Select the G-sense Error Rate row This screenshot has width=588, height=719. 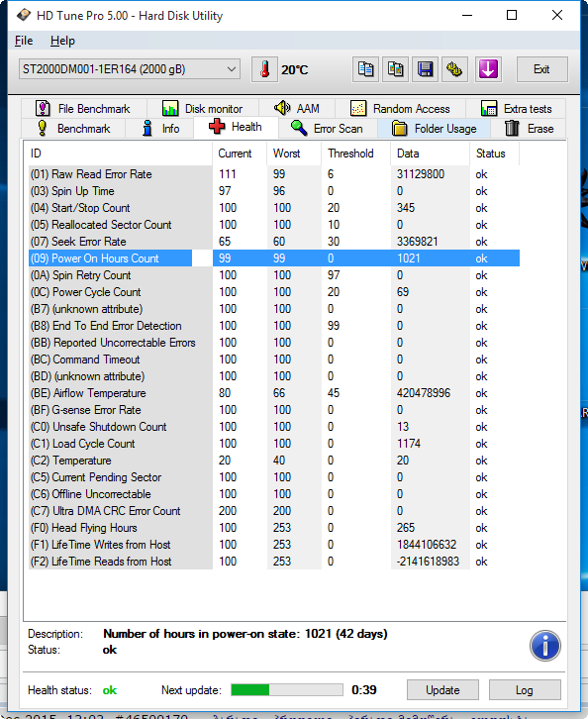[274, 410]
